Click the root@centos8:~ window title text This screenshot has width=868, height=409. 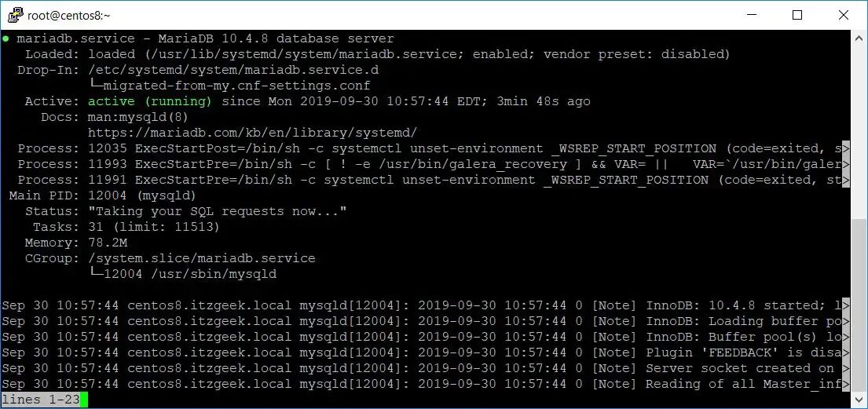69,16
